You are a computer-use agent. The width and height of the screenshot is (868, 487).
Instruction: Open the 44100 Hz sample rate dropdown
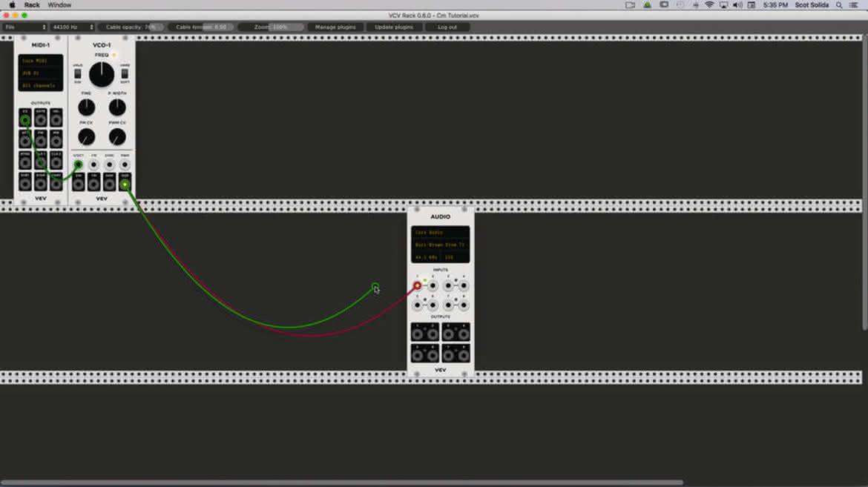(73, 27)
